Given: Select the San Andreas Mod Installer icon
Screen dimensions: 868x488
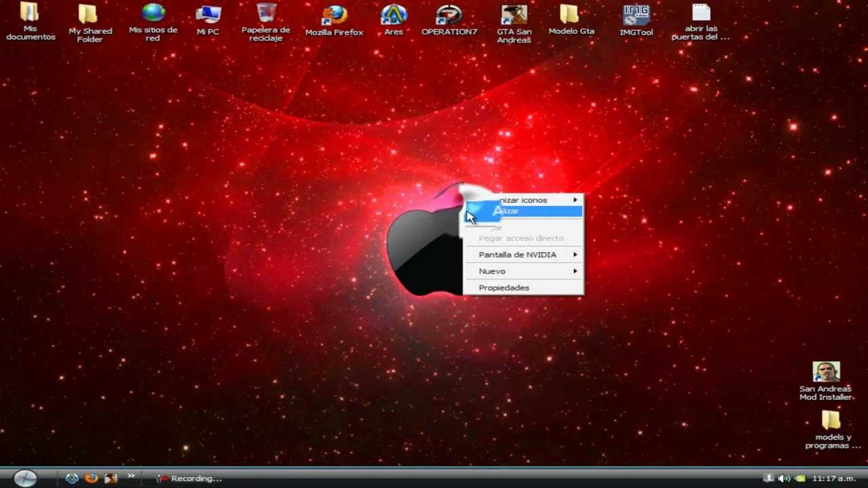Looking at the screenshot, I should point(825,381).
